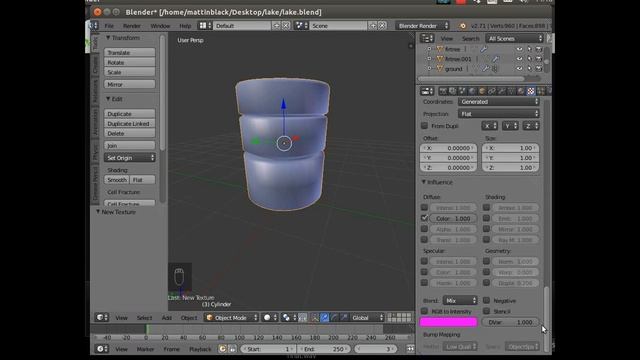This screenshot has height=360, width=640.
Task: Click the Rotate button
Action: 129,62
